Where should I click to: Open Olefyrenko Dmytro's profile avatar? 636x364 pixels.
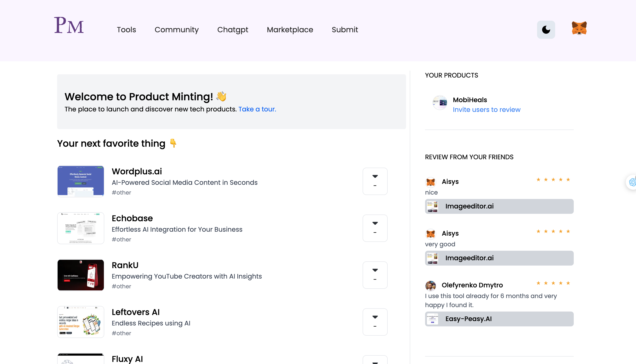431,286
